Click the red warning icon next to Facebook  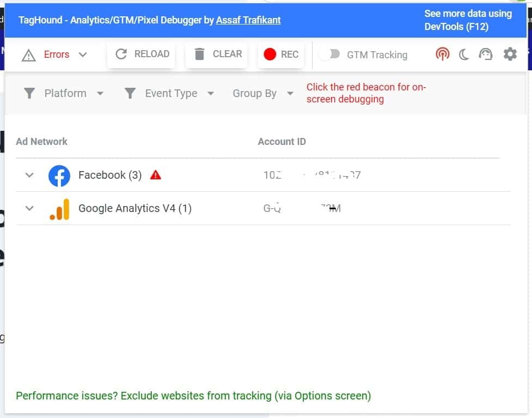[x=155, y=174]
